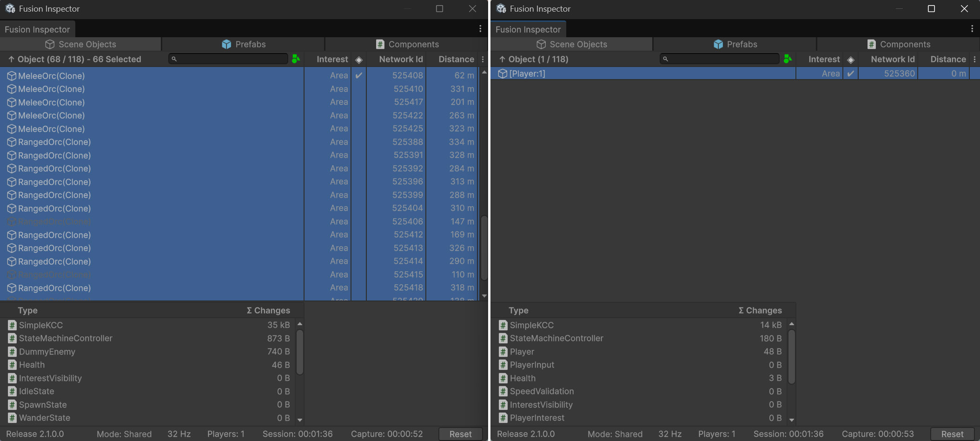Toggle checkmark for the [Player:1] row
The height and width of the screenshot is (441, 980).
tap(850, 73)
